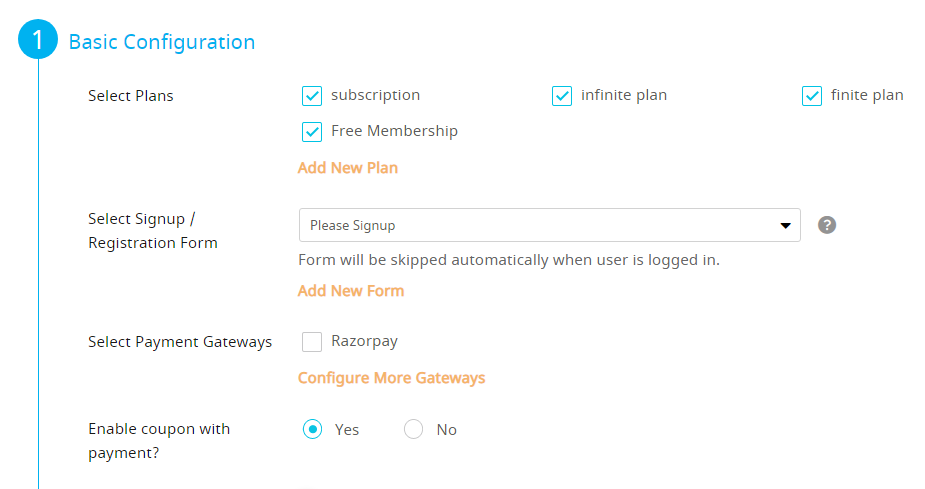The image size is (925, 489).
Task: Click the Razorpay label text
Action: pos(364,342)
